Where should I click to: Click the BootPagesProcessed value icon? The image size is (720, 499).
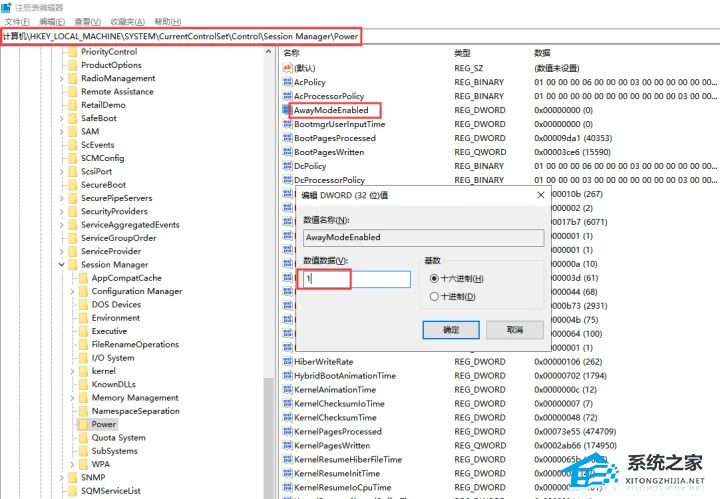[x=287, y=138]
